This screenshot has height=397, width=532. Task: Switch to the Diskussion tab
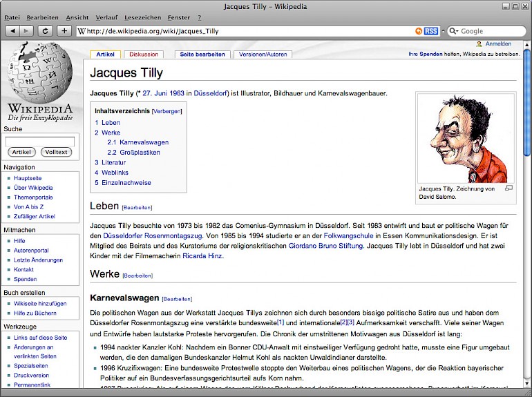[144, 55]
